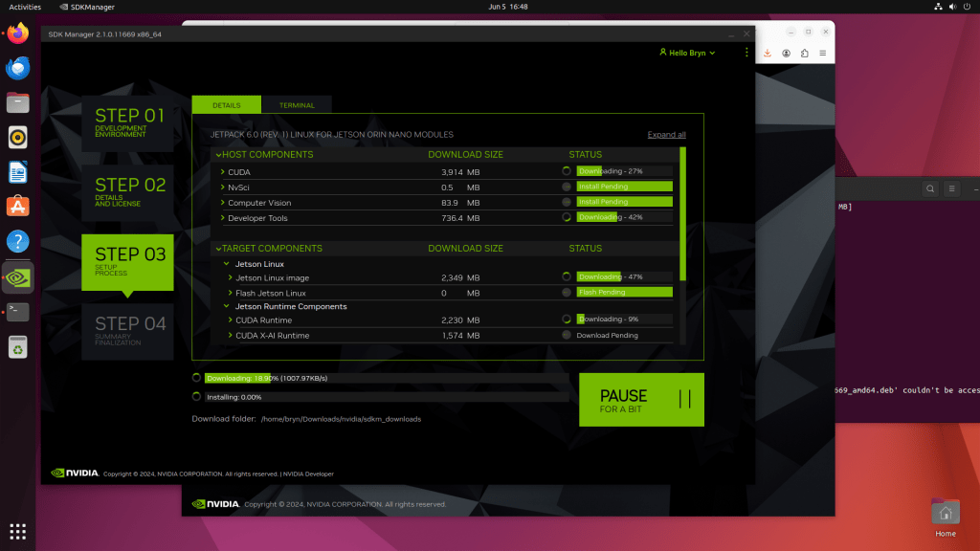Open Firefox from the Ubuntu dock
Screen dimensions: 980x551
tap(18, 34)
